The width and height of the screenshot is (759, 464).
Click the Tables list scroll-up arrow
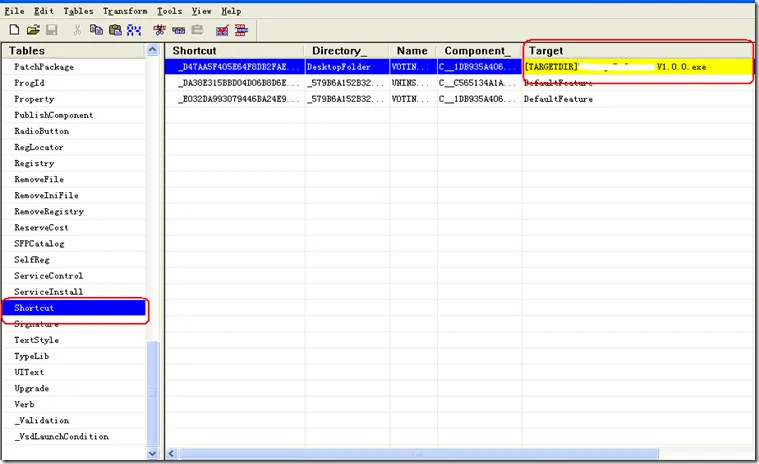click(x=153, y=50)
